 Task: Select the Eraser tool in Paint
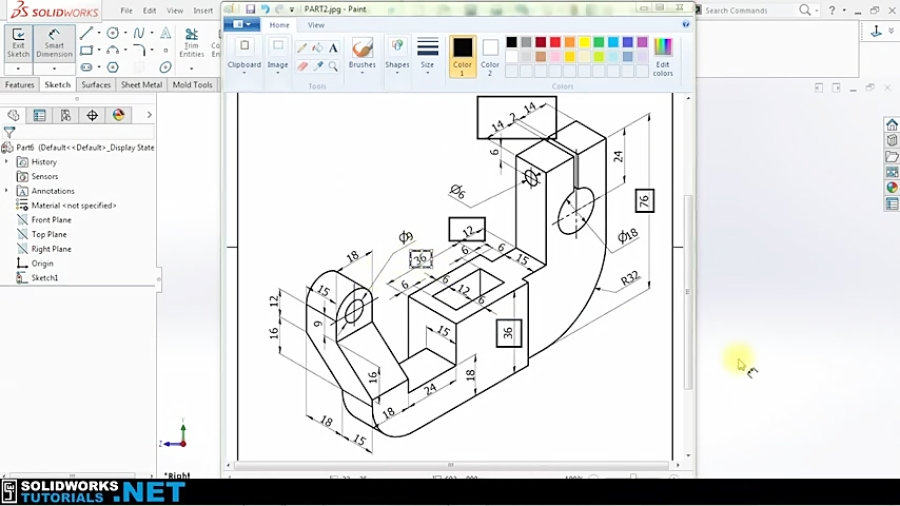pos(302,66)
